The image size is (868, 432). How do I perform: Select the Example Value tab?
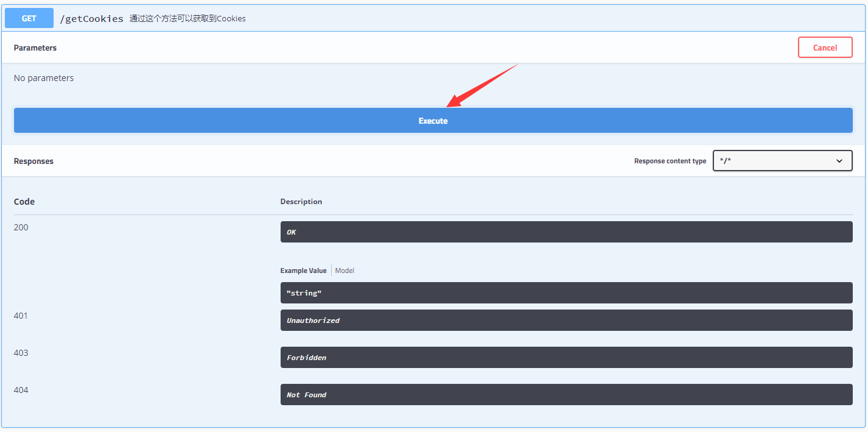(x=303, y=271)
